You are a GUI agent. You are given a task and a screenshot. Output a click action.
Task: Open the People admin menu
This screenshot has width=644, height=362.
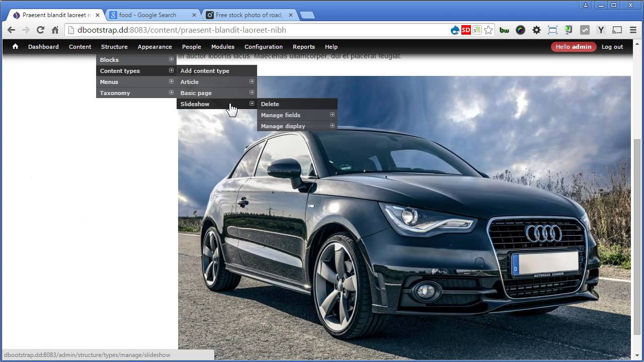pos(192,47)
